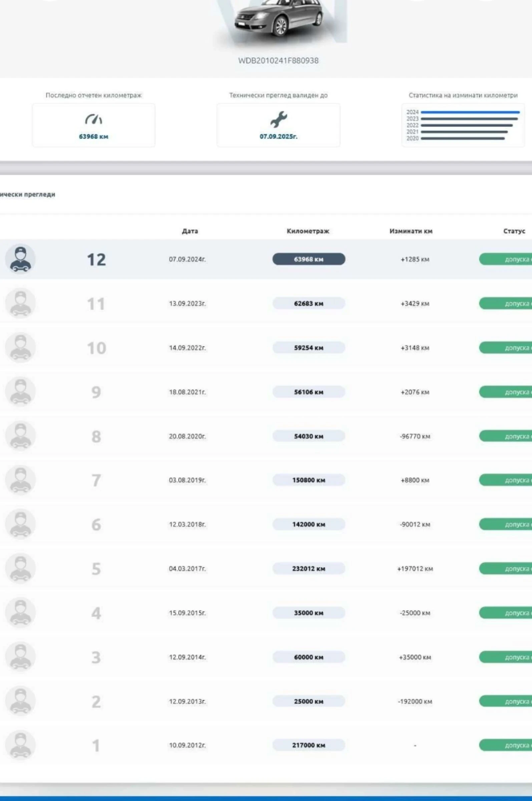Click the 63968 км mileage pill in table
This screenshot has height=801, width=532.
point(309,259)
